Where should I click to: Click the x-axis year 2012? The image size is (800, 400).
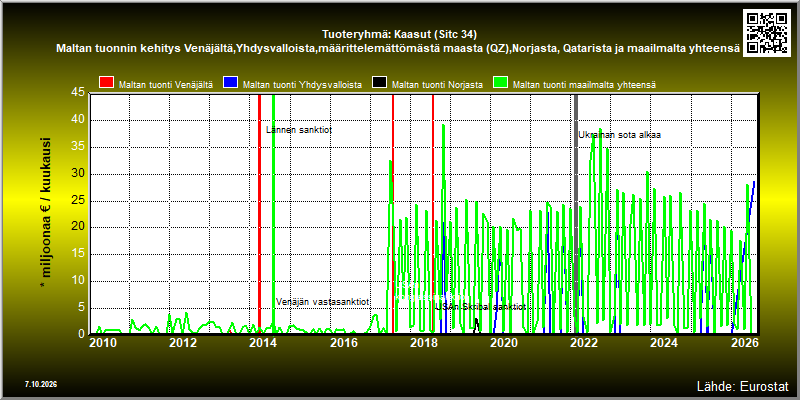pyautogui.click(x=183, y=343)
